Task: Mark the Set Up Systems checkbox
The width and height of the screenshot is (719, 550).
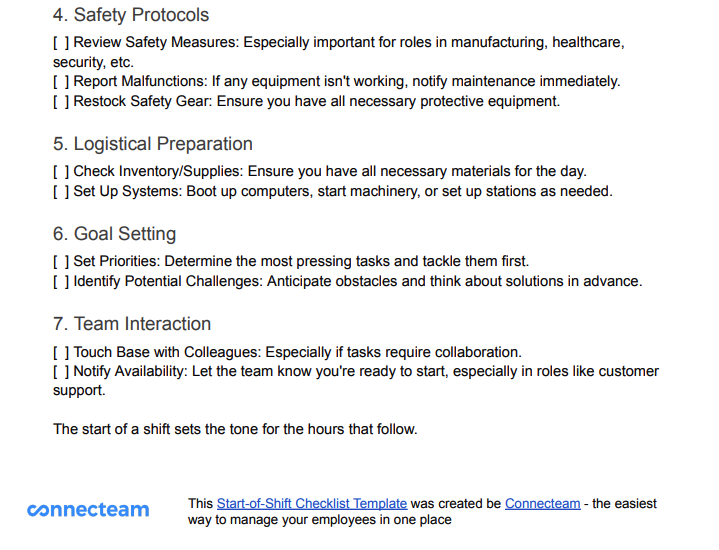Action: point(61,191)
